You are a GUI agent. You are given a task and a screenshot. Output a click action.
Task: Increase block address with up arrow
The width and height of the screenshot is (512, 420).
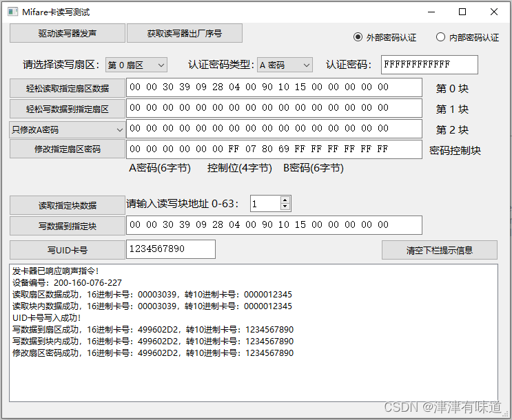click(285, 200)
